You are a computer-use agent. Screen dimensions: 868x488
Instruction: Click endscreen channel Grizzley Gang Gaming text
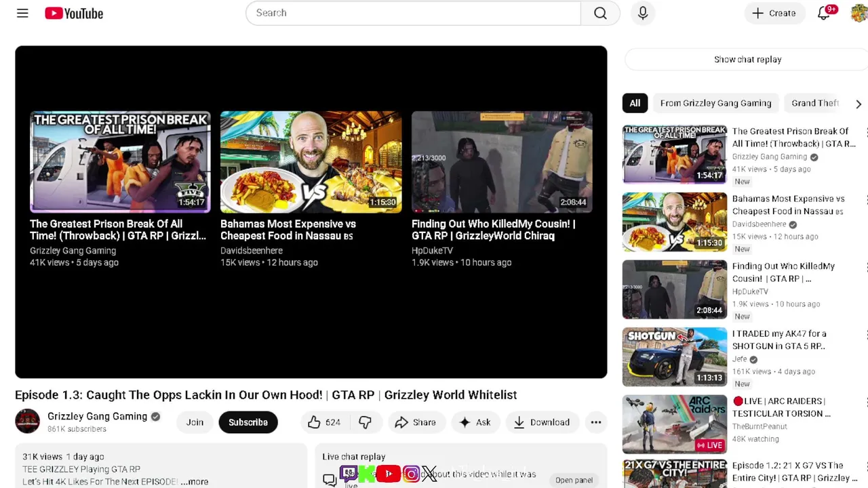tap(73, 251)
